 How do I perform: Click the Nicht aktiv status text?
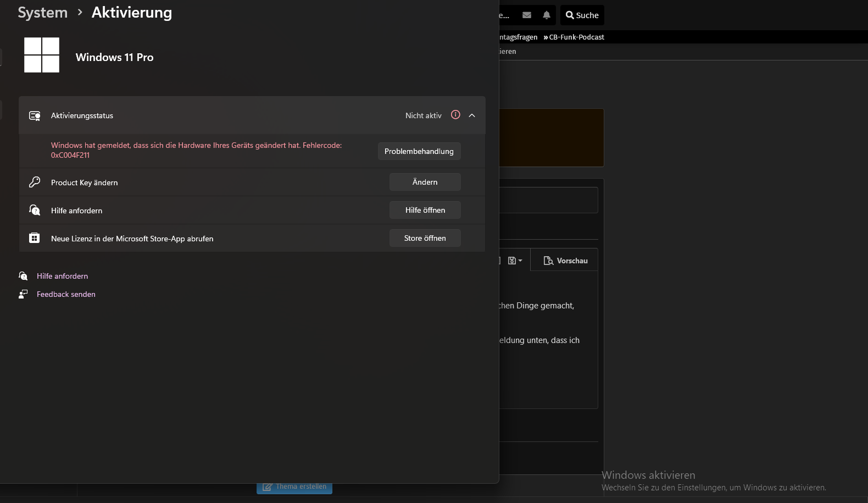click(x=424, y=115)
